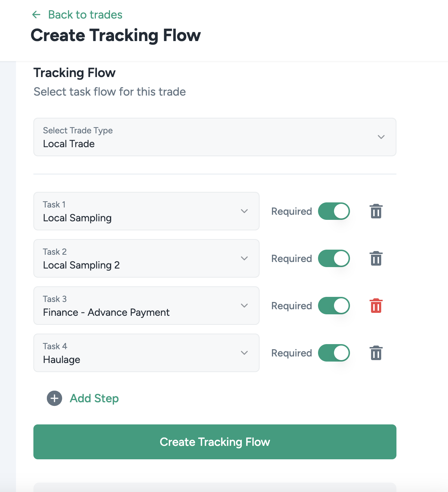Click the Tracking Flow section heading
448x492 pixels.
74,73
